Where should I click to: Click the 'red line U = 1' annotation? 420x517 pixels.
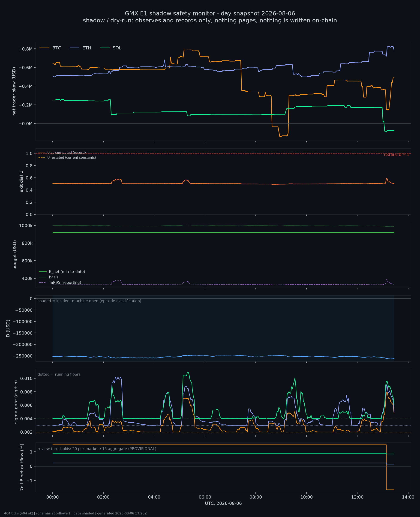tap(396, 155)
